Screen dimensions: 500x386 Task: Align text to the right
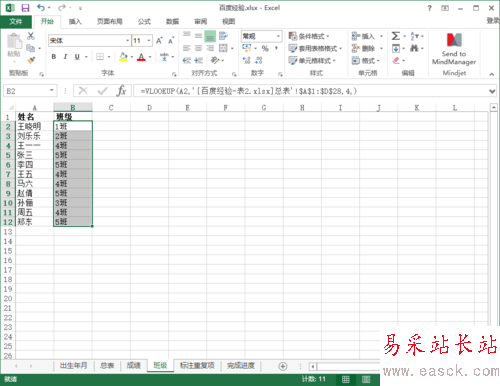(210, 48)
